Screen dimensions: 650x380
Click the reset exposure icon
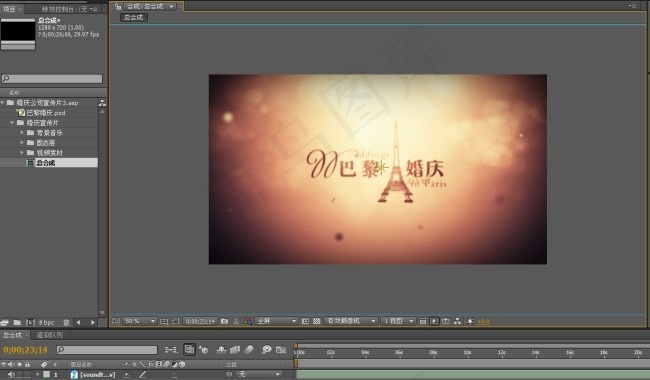pyautogui.click(x=470, y=321)
